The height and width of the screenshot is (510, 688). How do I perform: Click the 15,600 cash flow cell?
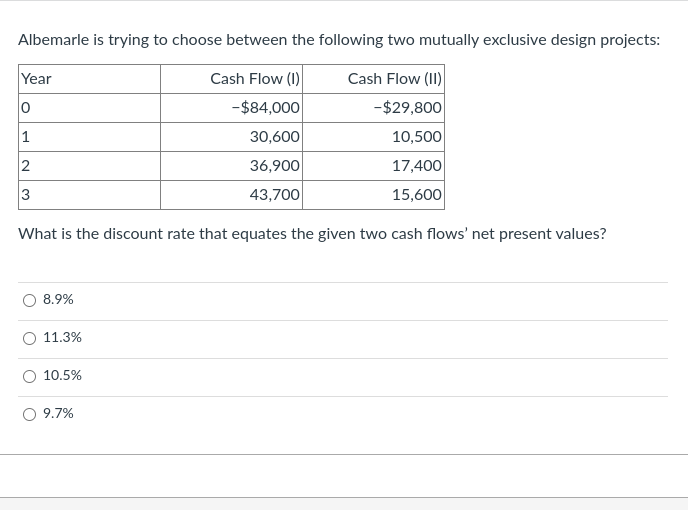373,195
